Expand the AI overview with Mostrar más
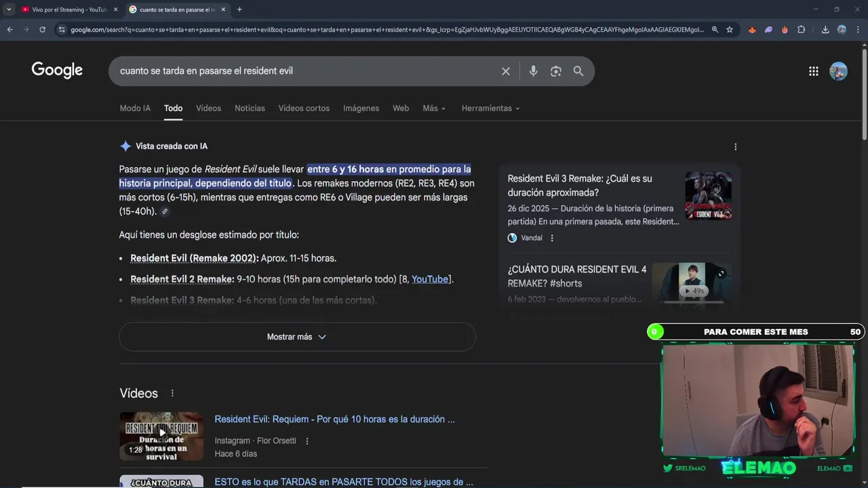The height and width of the screenshot is (488, 868). pos(297,337)
